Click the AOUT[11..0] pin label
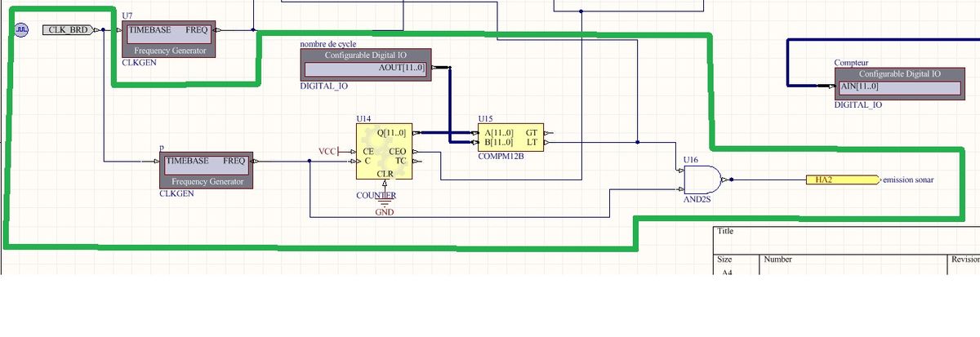The height and width of the screenshot is (337, 980). point(403,68)
